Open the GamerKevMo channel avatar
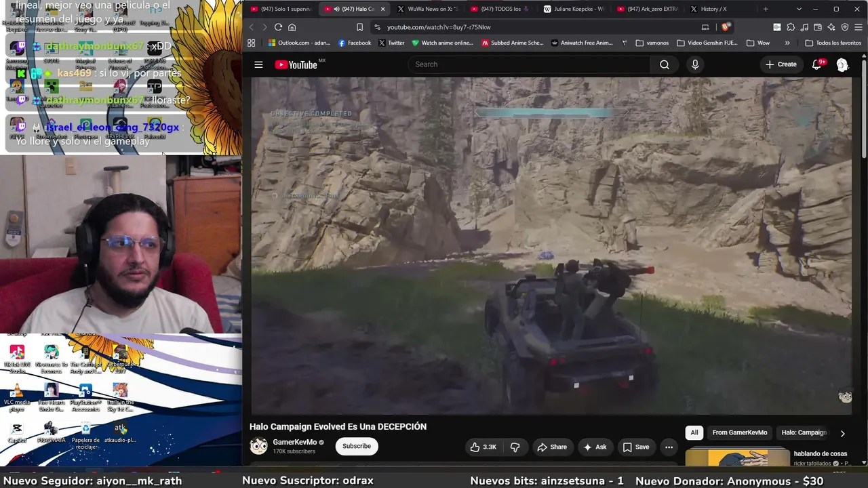This screenshot has width=868, height=488. [259, 446]
